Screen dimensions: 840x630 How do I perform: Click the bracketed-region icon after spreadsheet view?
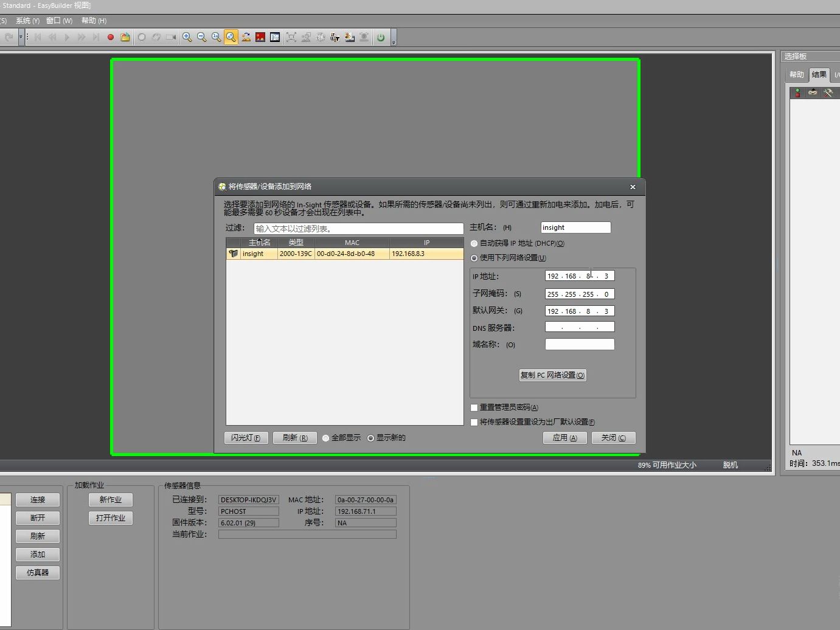coord(291,37)
